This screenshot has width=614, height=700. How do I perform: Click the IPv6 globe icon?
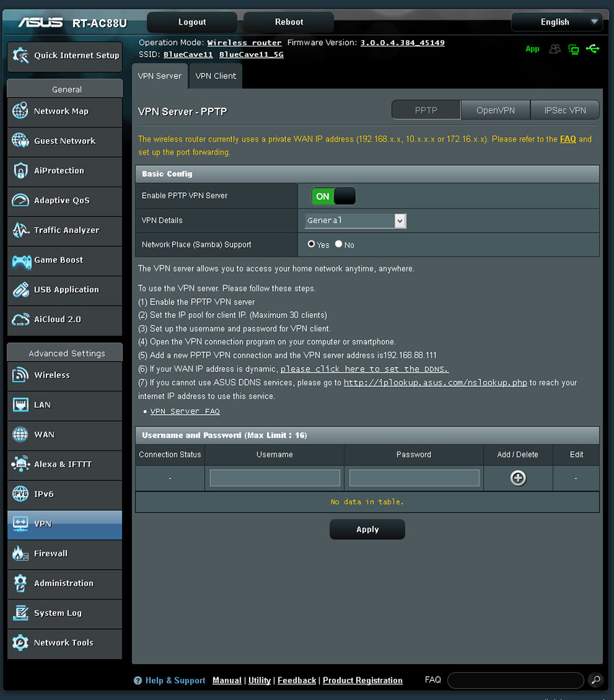(x=20, y=494)
